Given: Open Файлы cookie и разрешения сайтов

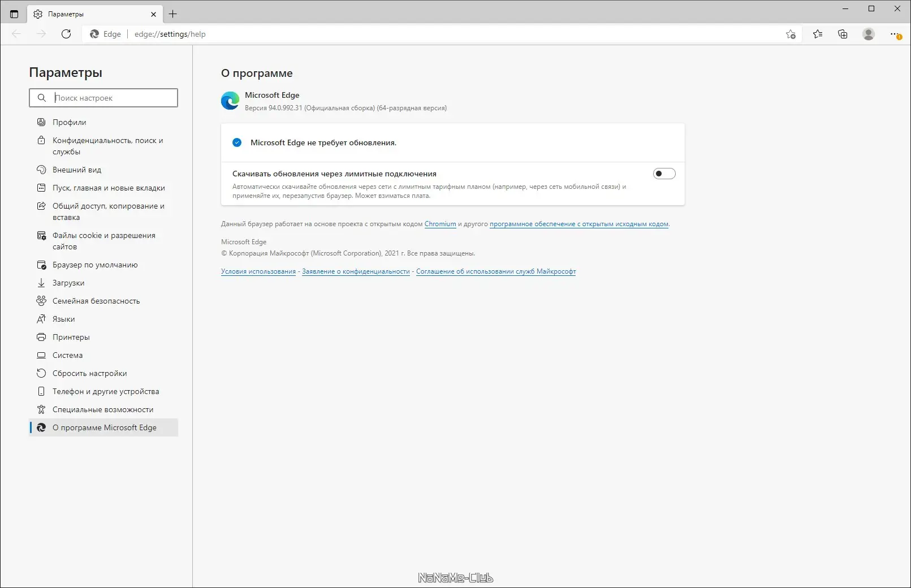Looking at the screenshot, I should tap(103, 241).
